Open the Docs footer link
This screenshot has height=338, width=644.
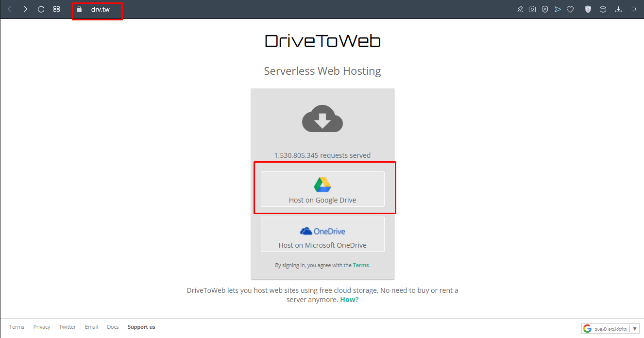[113, 327]
